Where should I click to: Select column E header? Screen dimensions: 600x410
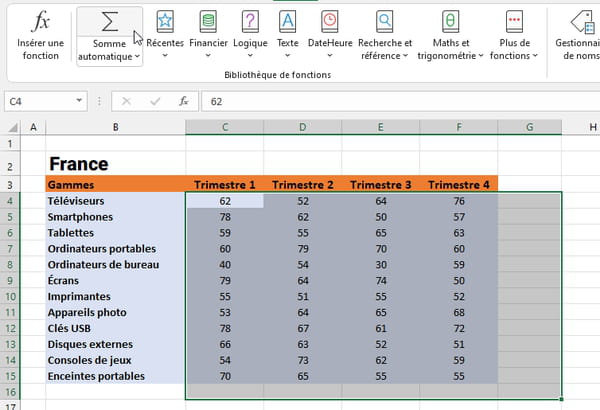tap(381, 127)
